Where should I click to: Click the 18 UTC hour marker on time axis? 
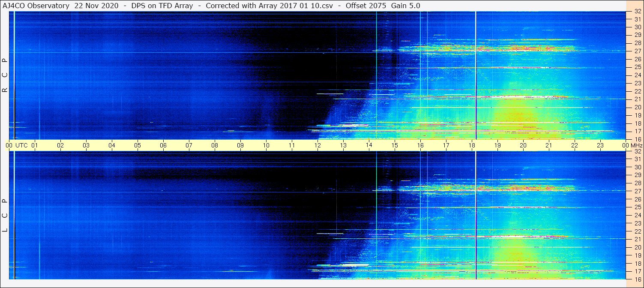click(472, 145)
